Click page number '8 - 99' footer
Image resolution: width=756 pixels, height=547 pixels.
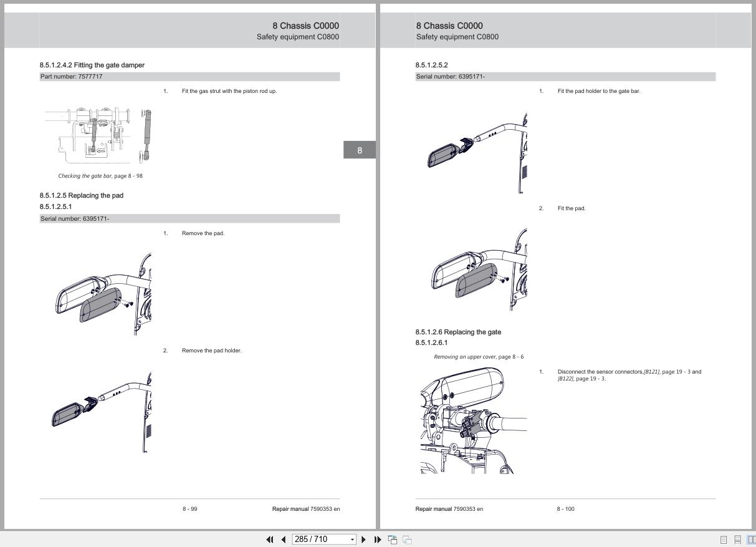click(190, 509)
